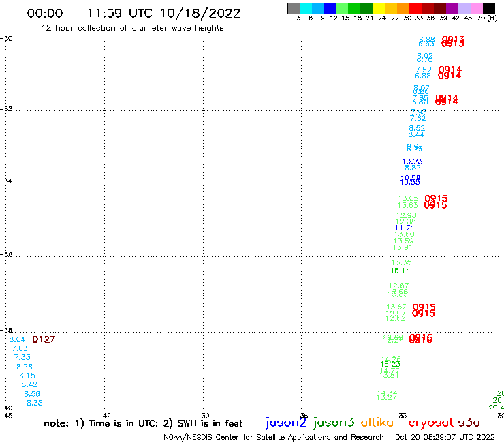The height and width of the screenshot is (443, 504).
Task: Click the bright red swatch in the legend bar
Action: click(x=415, y=8)
